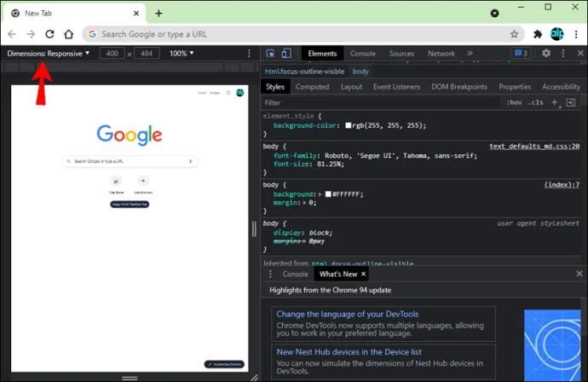Close the DevTools panel
This screenshot has height=382, width=588.
(580, 53)
